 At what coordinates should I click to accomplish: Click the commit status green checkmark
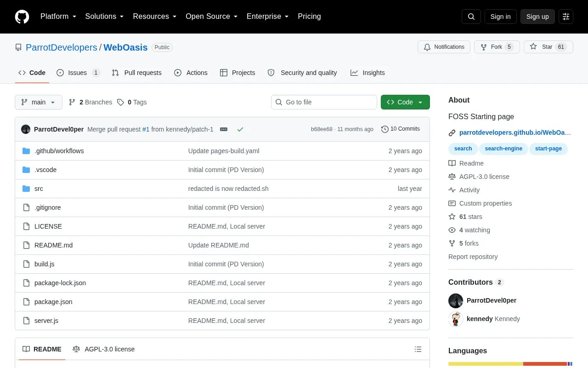(x=240, y=129)
